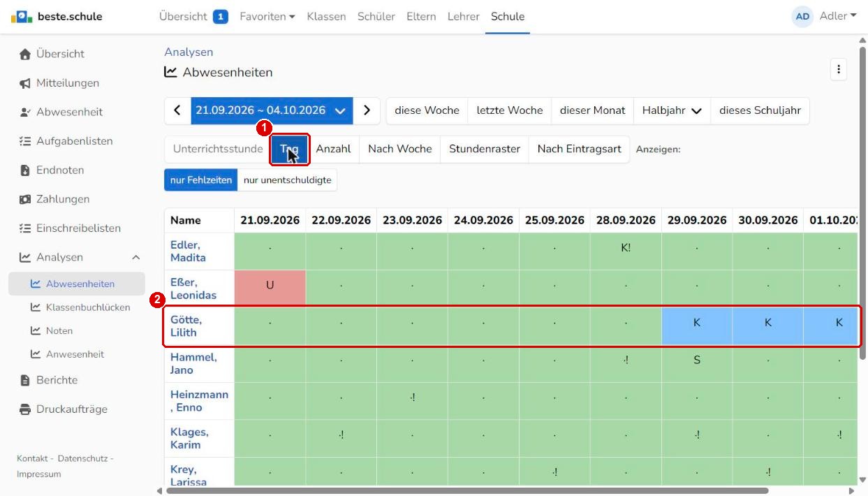Click the document icon beside Endnoten

coord(25,170)
